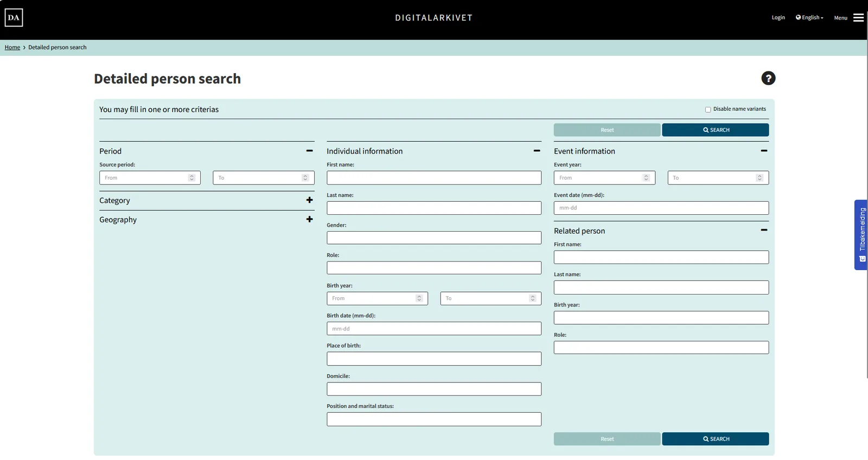Click Related person Last name field

[x=661, y=287]
